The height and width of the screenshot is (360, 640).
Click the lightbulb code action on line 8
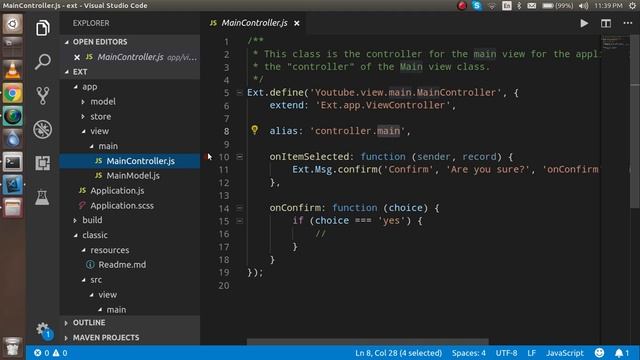coord(254,130)
